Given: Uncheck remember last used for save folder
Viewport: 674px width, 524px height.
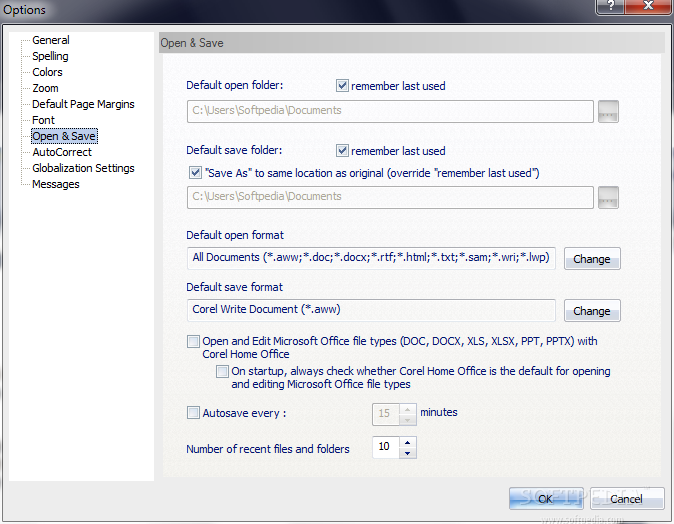Looking at the screenshot, I should pyautogui.click(x=342, y=150).
